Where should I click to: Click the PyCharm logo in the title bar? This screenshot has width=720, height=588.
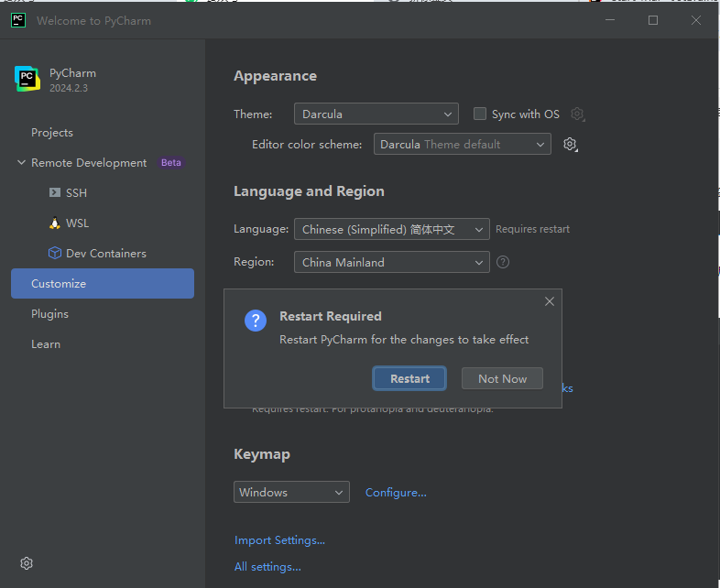pos(18,20)
